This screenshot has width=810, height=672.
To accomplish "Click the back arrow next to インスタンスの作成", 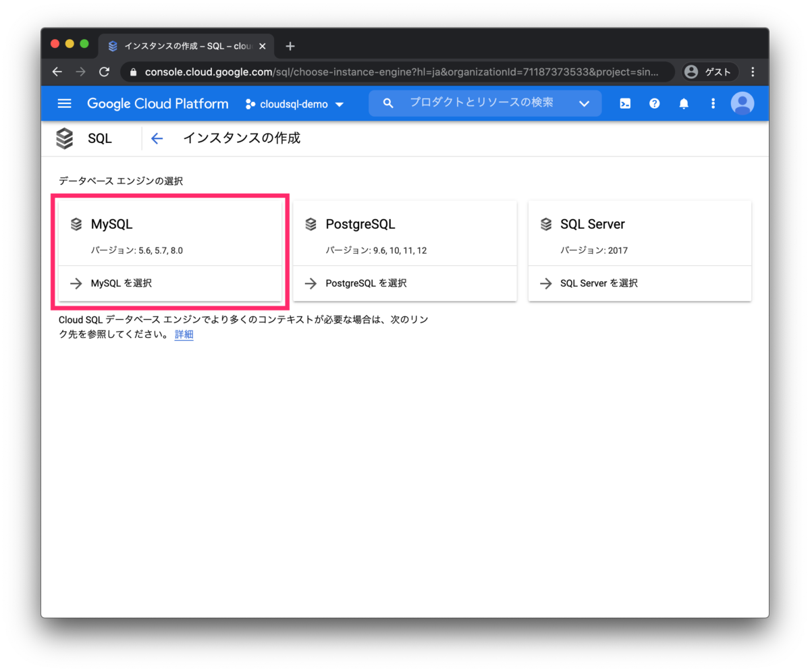I will click(x=157, y=138).
